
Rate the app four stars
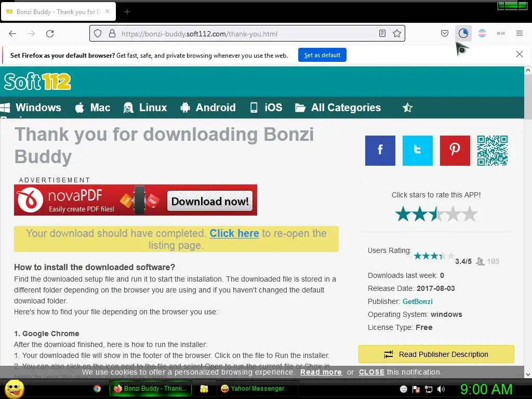click(453, 214)
